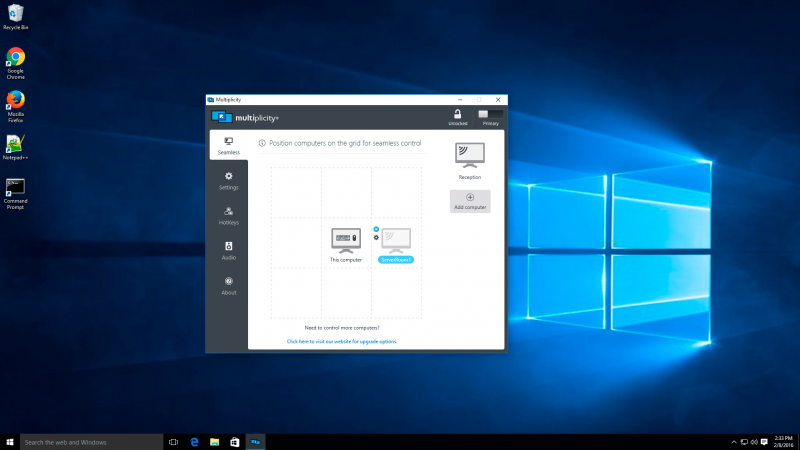This screenshot has width=800, height=450.
Task: Open the Audio section
Action: [x=228, y=250]
